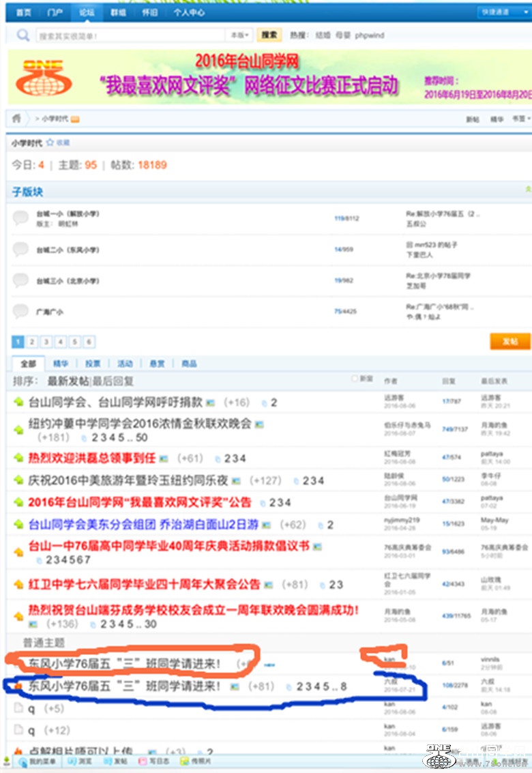Click the 搜索 button
The width and height of the screenshot is (532, 773).
pos(269,35)
